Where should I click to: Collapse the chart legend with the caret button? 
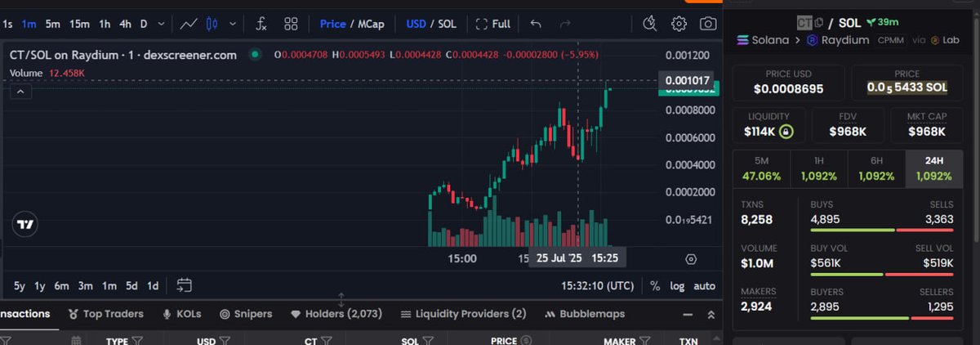click(x=20, y=92)
